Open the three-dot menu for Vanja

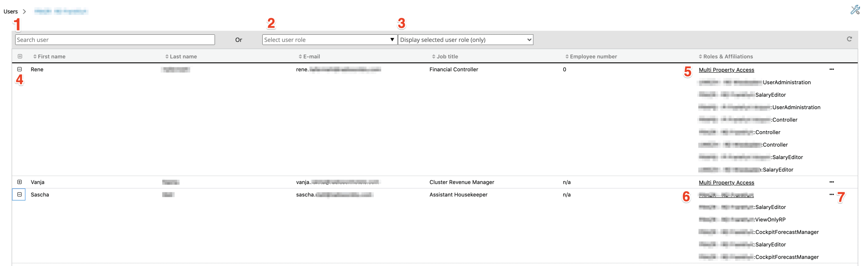pyautogui.click(x=832, y=182)
